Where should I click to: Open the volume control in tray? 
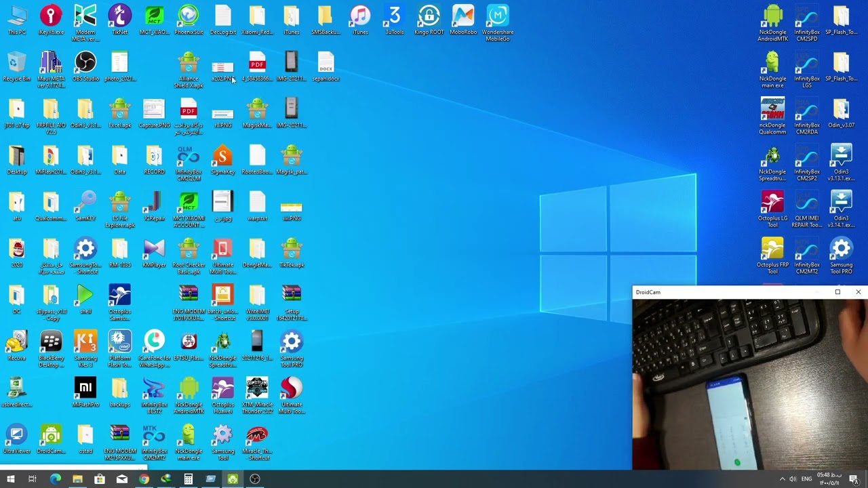click(x=793, y=479)
